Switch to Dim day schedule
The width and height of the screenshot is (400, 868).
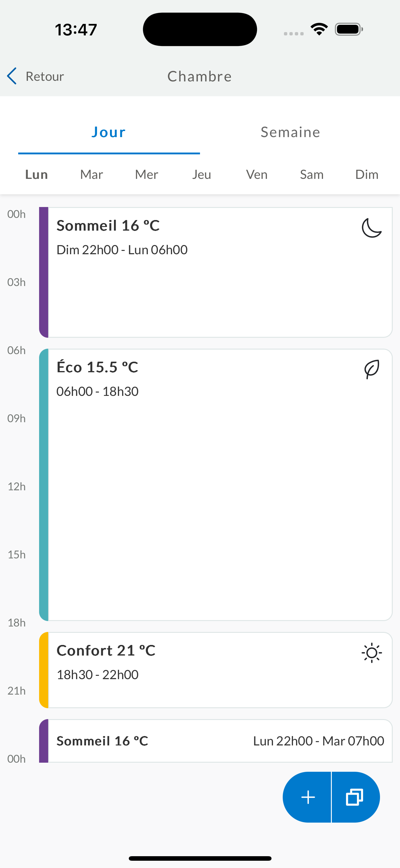point(367,175)
